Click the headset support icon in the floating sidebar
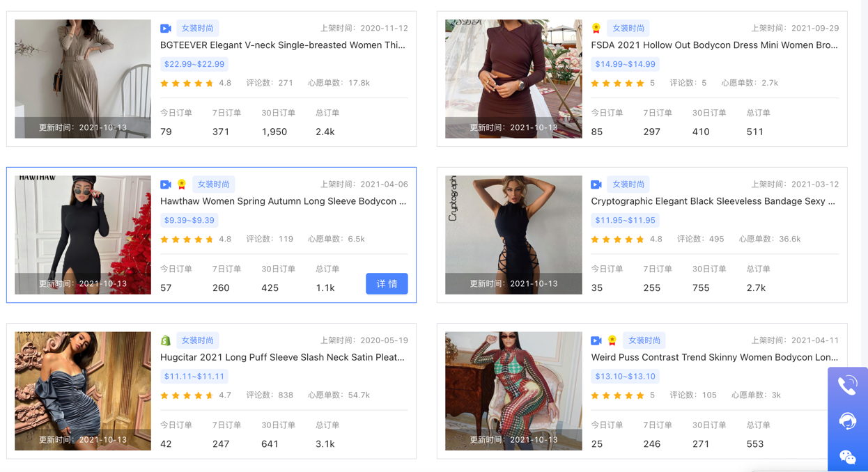The height and width of the screenshot is (472, 868). tap(848, 420)
